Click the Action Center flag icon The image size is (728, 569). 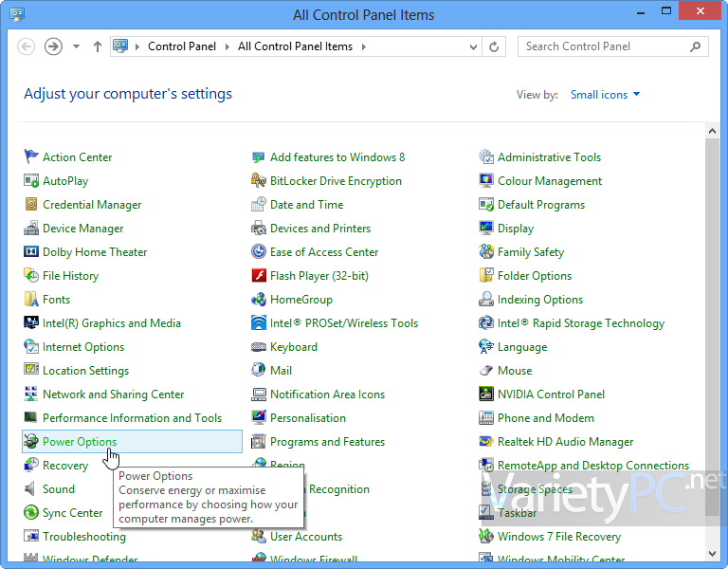[31, 157]
